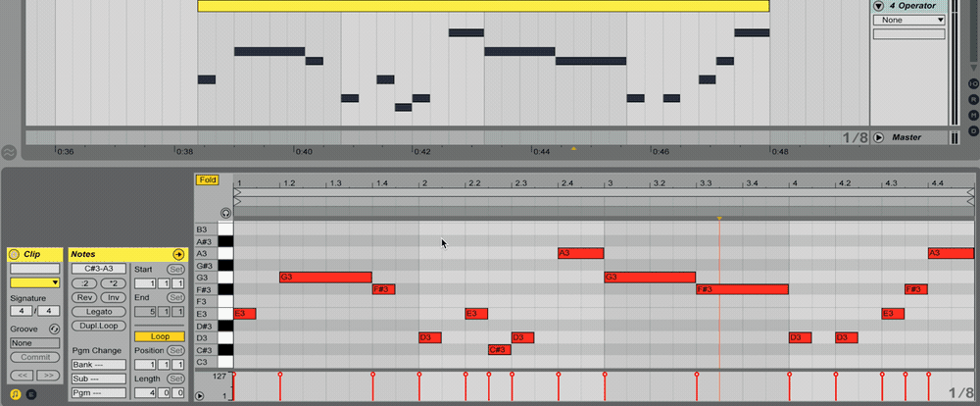Click the Rev reverse button
The image size is (980, 406).
(x=85, y=297)
